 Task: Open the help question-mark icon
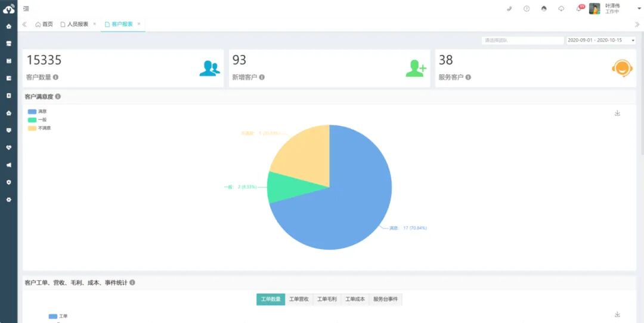pyautogui.click(x=527, y=8)
